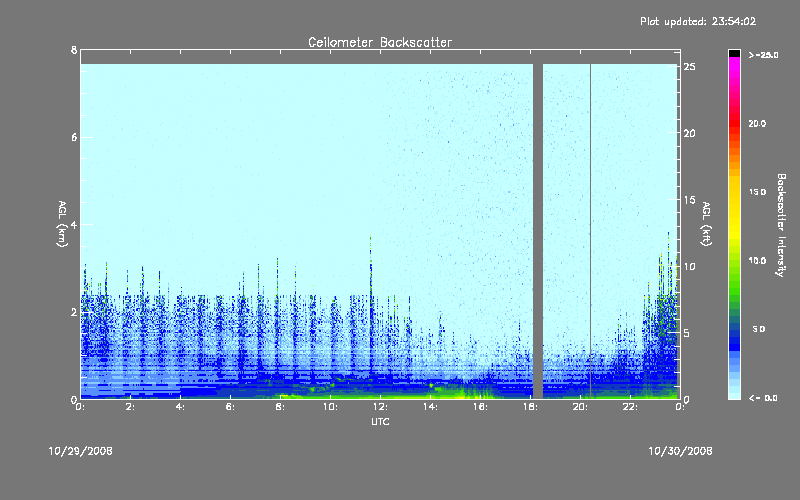
Task: Click the "4:" hour label on the UTC axis
Action: pyautogui.click(x=180, y=407)
